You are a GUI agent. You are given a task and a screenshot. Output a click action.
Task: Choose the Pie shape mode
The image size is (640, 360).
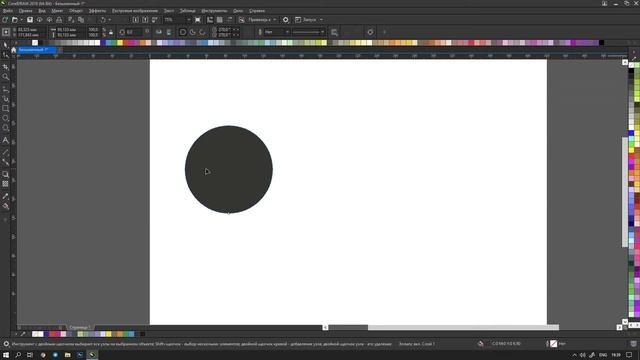point(193,32)
